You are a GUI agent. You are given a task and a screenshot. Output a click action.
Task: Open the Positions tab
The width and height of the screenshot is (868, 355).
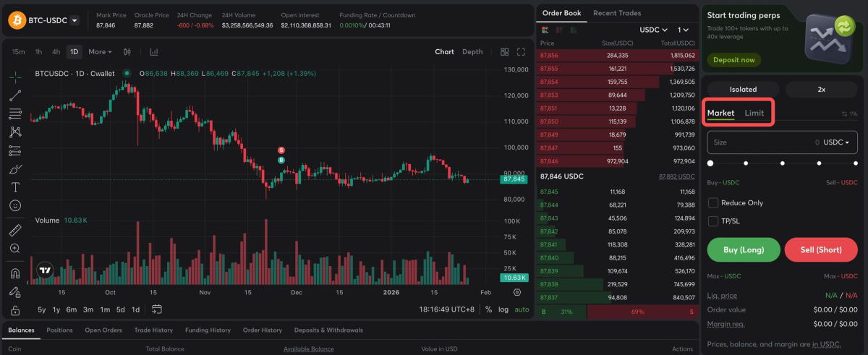coord(59,330)
